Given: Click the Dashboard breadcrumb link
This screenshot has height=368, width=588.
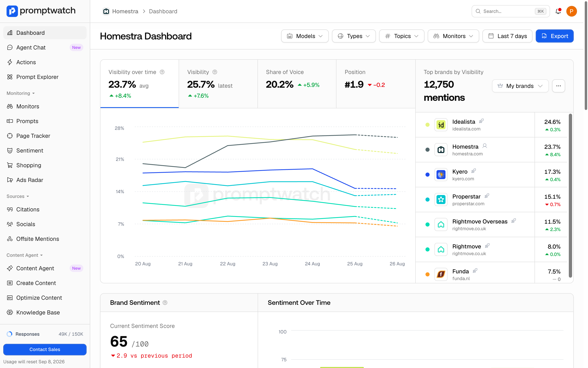Looking at the screenshot, I should (163, 11).
